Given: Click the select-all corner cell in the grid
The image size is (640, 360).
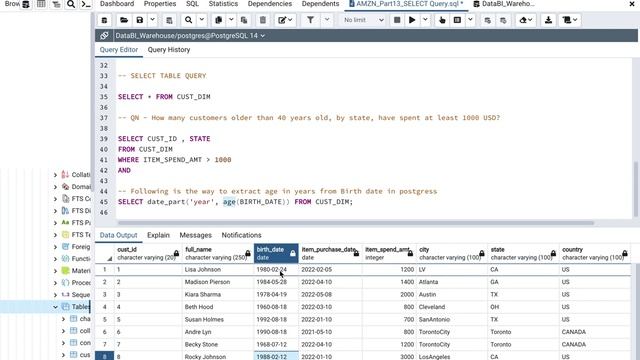Looking at the screenshot, I should coord(104,253).
